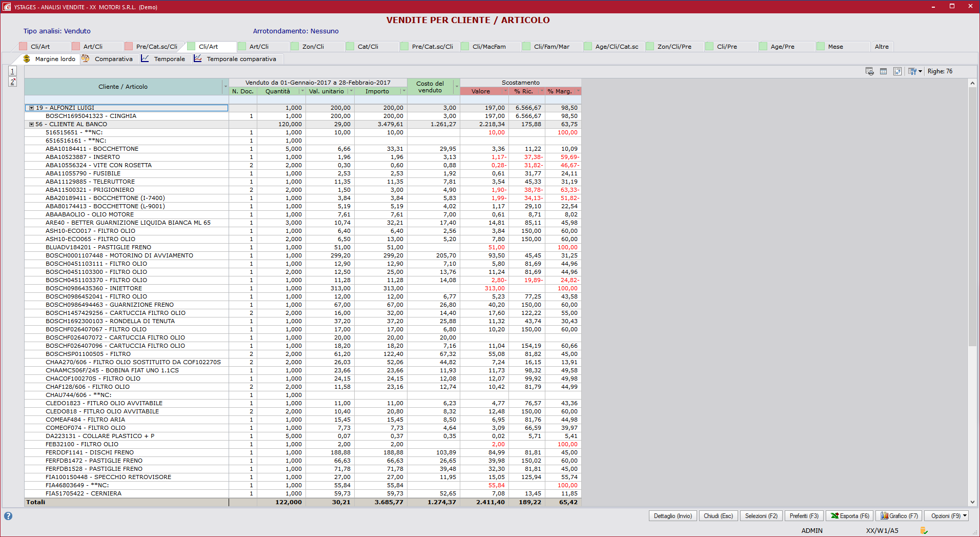The image size is (980, 537).
Task: Select row FIA51705422 - CERNIERA
Action: 303,493
